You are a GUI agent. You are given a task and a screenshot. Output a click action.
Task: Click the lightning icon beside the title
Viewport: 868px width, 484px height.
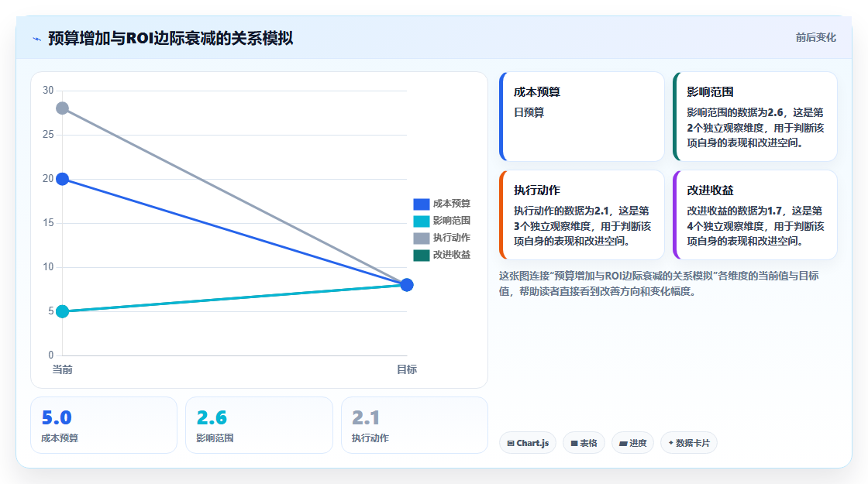(37, 39)
